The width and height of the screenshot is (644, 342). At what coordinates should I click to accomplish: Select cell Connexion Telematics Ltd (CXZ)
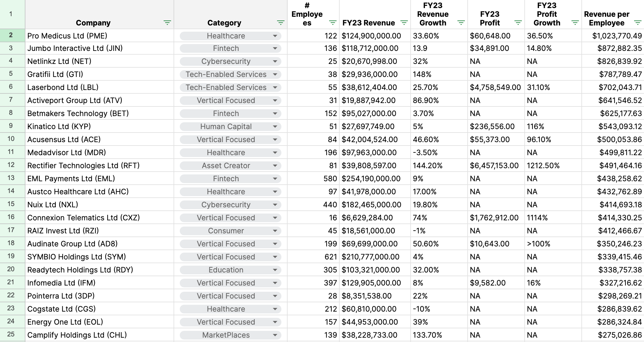tap(99, 218)
